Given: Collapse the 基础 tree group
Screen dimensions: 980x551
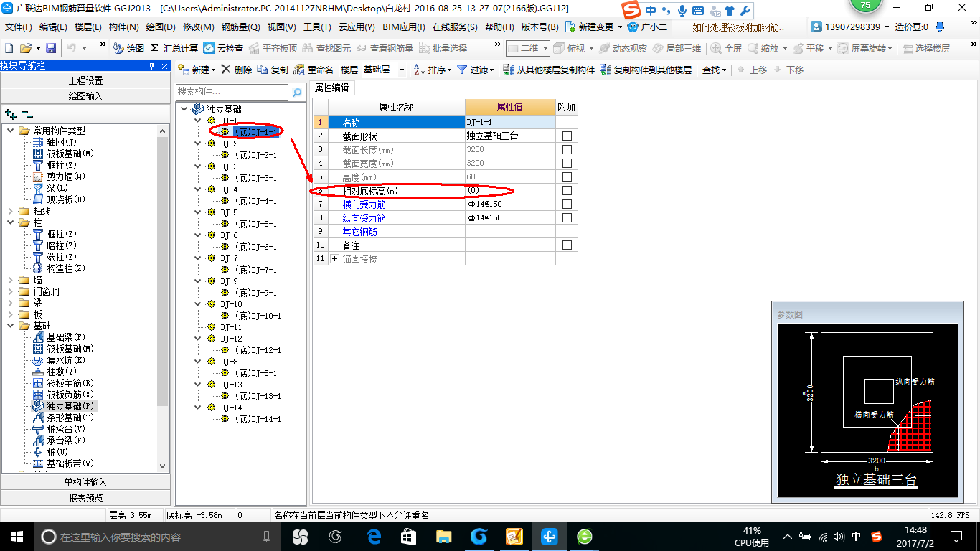Looking at the screenshot, I should [x=10, y=326].
